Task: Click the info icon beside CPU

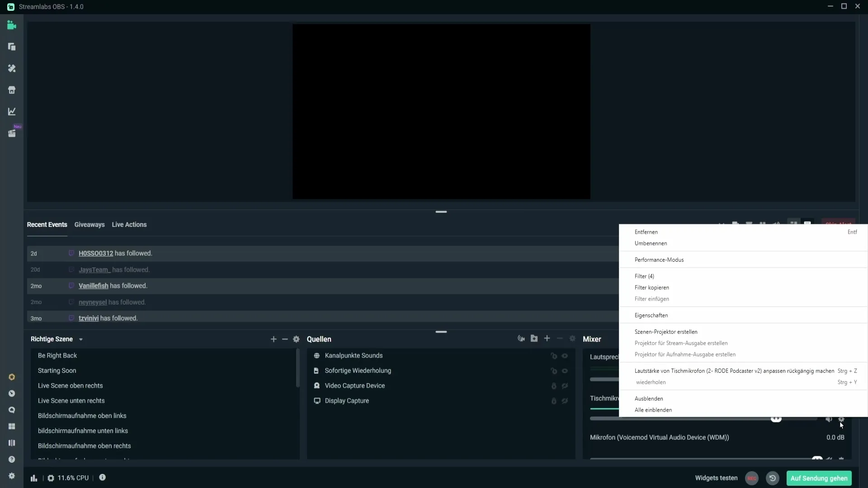Action: [x=103, y=478]
